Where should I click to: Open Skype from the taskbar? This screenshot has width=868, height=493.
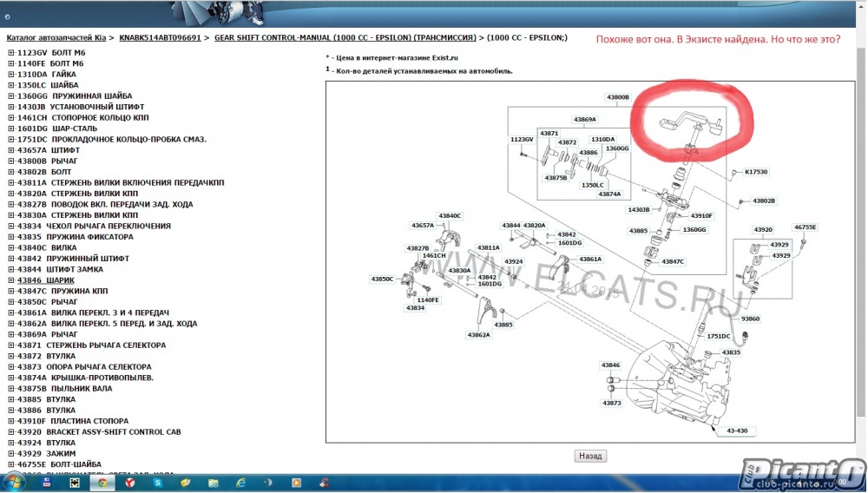pos(158,483)
